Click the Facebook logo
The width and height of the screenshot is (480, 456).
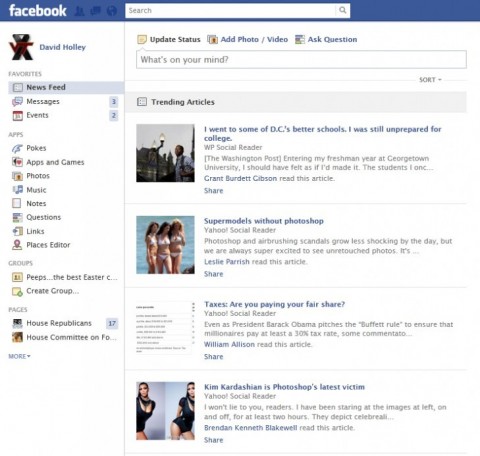click(x=38, y=11)
